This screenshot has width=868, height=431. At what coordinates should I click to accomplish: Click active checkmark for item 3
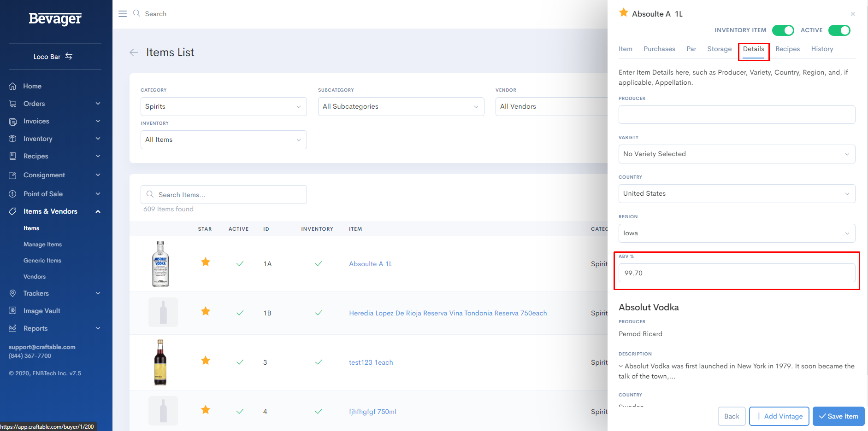[240, 362]
